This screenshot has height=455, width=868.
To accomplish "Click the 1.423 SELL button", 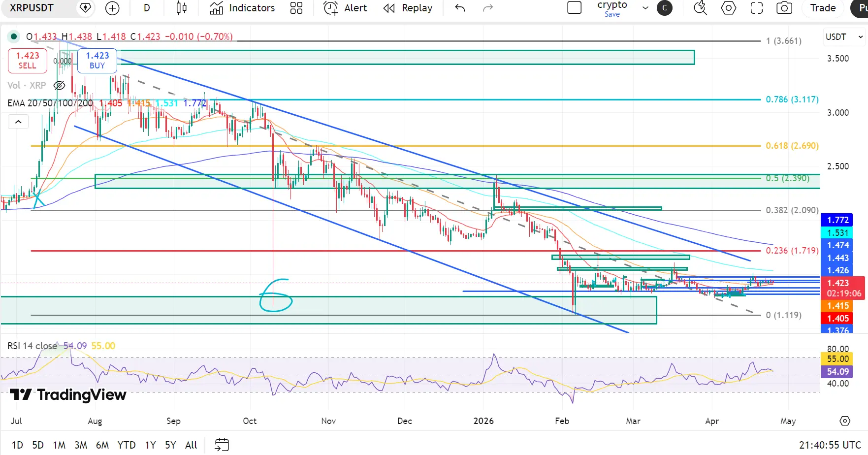I will [x=28, y=61].
